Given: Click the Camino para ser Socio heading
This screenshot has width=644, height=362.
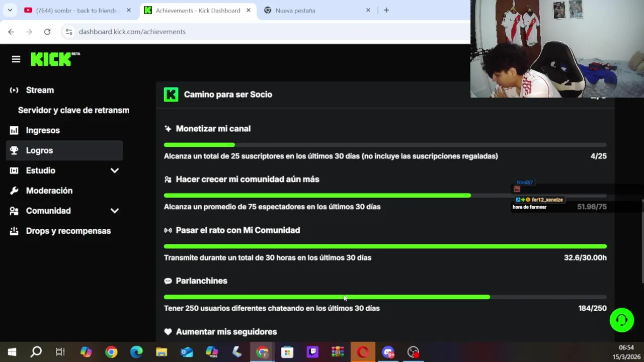Looking at the screenshot, I should pyautogui.click(x=228, y=95).
